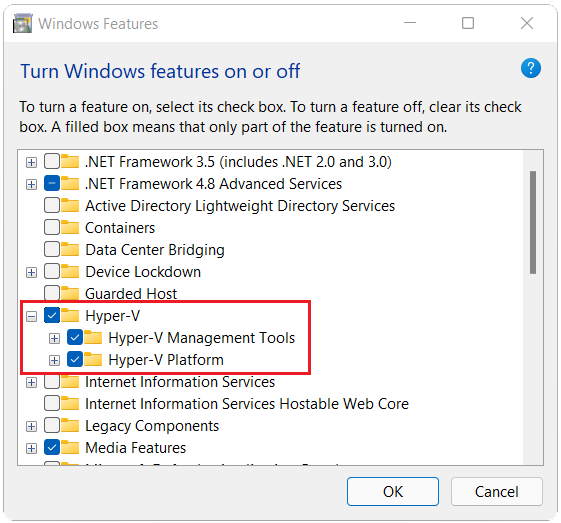Expand the Hyper-V Platform subnode
The width and height of the screenshot is (561, 523).
54,360
